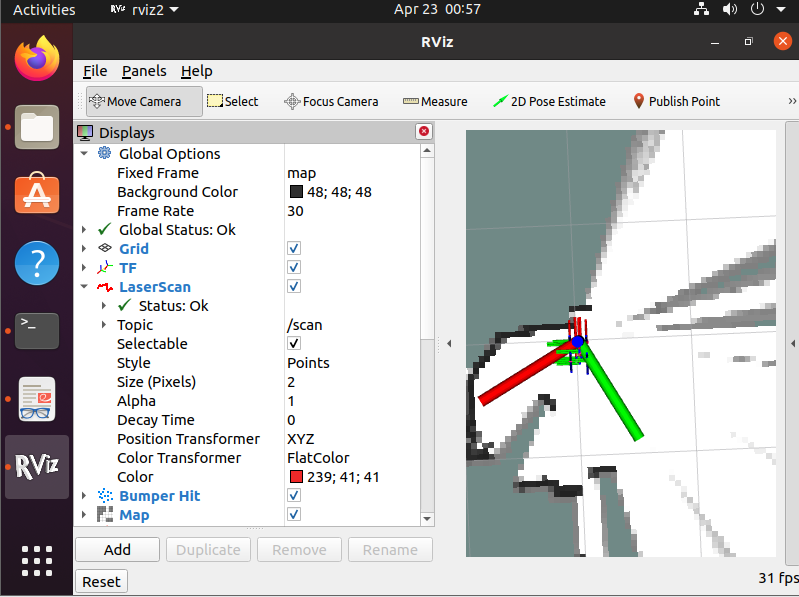Activate the Select tool
The height and width of the screenshot is (597, 799).
click(x=233, y=102)
